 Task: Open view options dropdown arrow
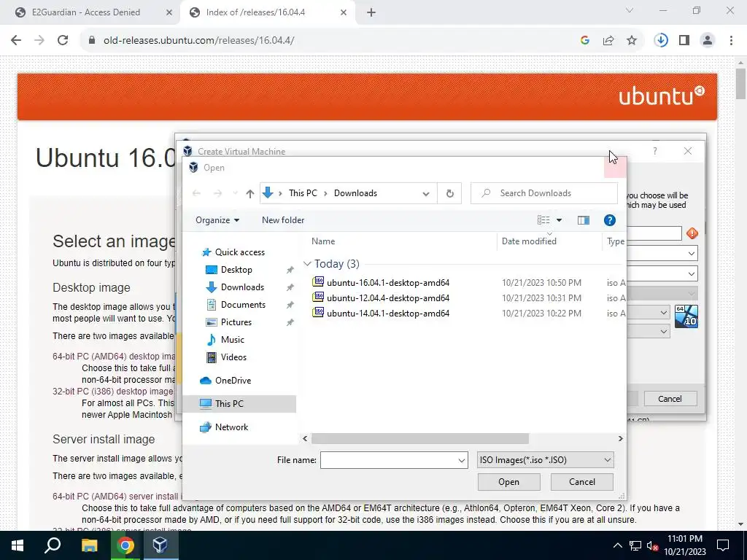pos(560,220)
